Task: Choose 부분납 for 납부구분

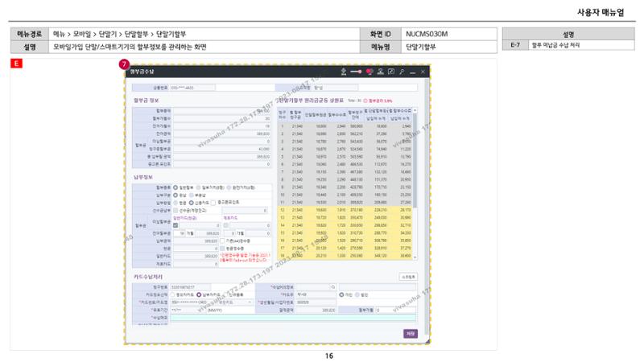Action: pyautogui.click(x=191, y=195)
